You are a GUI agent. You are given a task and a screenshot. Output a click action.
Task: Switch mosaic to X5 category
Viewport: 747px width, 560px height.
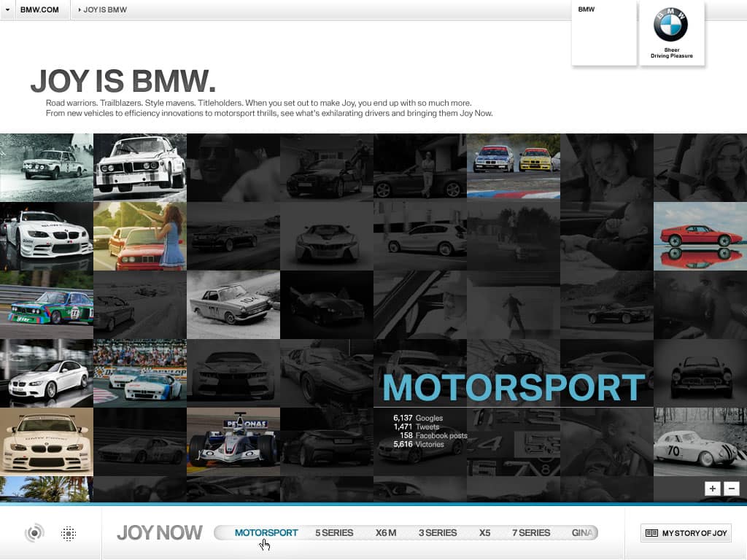(485, 532)
